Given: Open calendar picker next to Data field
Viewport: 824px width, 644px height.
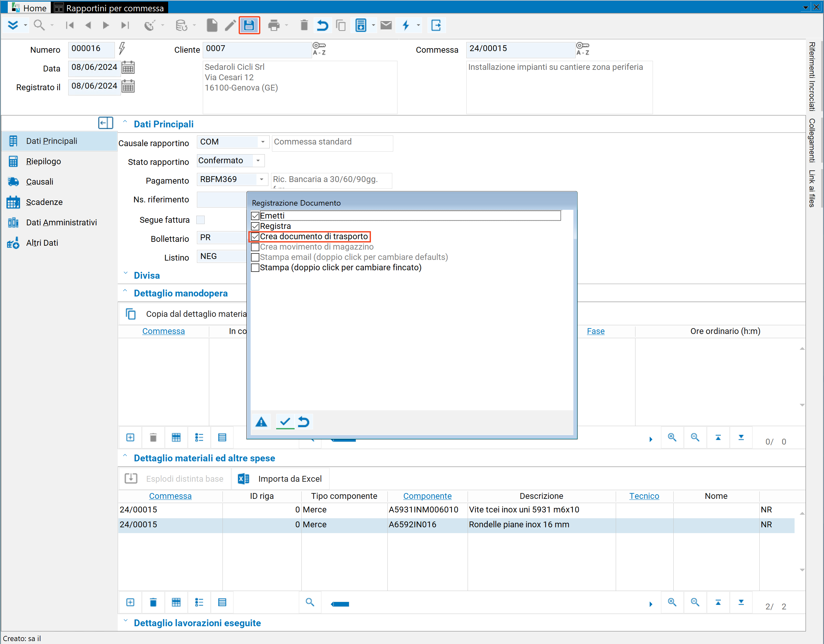Looking at the screenshot, I should click(128, 68).
